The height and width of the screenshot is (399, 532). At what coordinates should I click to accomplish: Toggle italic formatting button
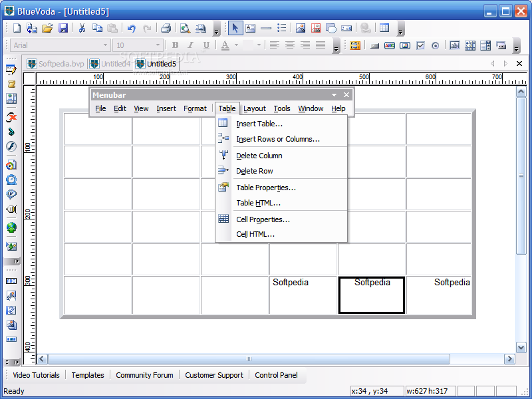191,45
